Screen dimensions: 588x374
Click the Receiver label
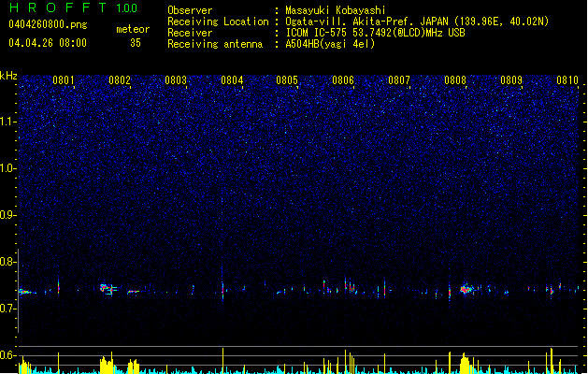coord(190,33)
